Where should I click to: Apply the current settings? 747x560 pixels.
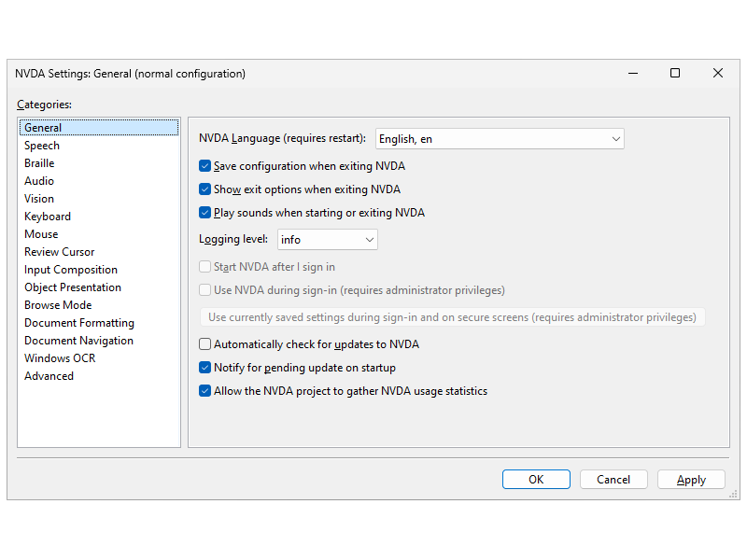coord(691,480)
